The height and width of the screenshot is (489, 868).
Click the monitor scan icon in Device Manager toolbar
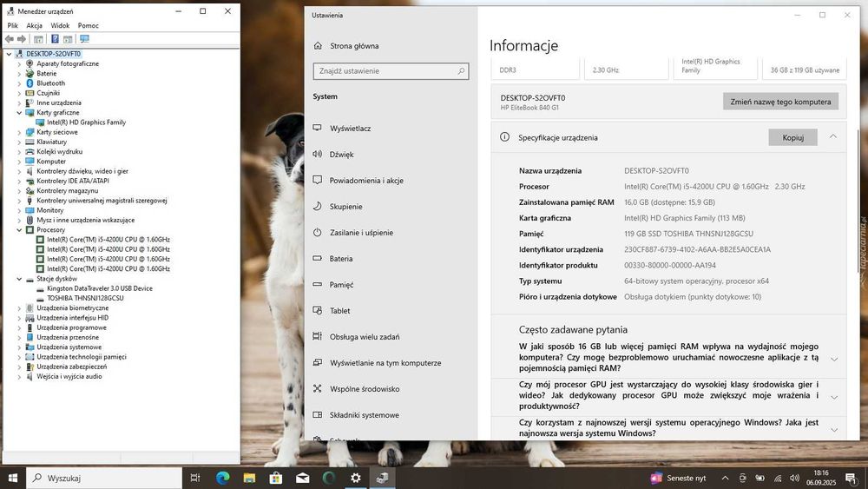[x=84, y=39]
